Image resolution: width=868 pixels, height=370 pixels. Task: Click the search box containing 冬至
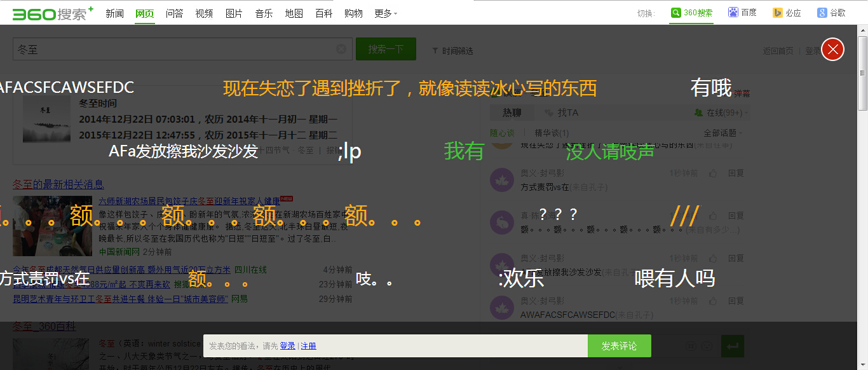click(182, 49)
